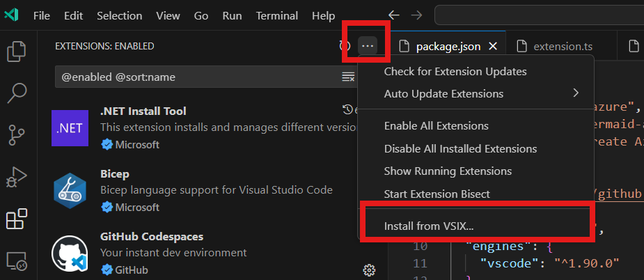Open the Terminal menu

(277, 16)
